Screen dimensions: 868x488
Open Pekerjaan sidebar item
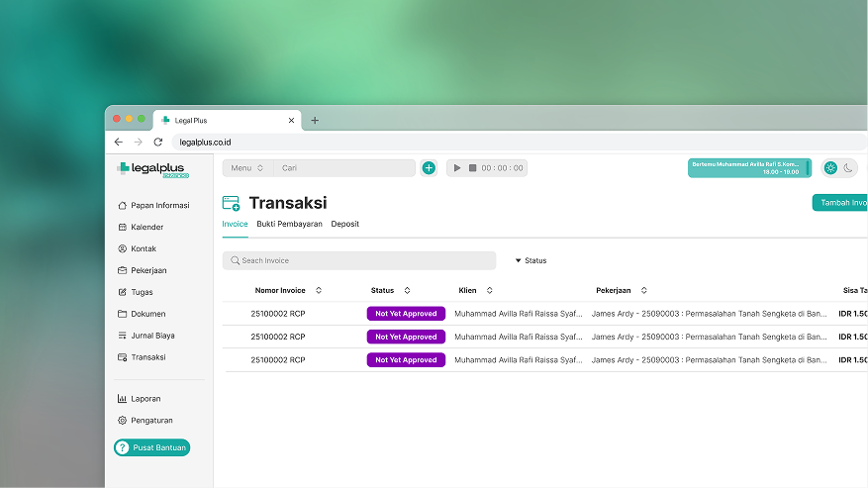pyautogui.click(x=142, y=270)
